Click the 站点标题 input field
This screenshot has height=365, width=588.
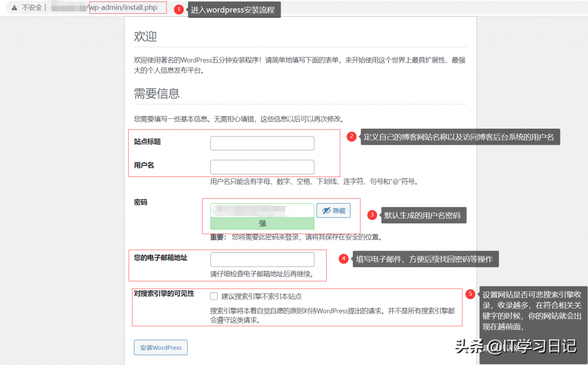[x=262, y=143]
